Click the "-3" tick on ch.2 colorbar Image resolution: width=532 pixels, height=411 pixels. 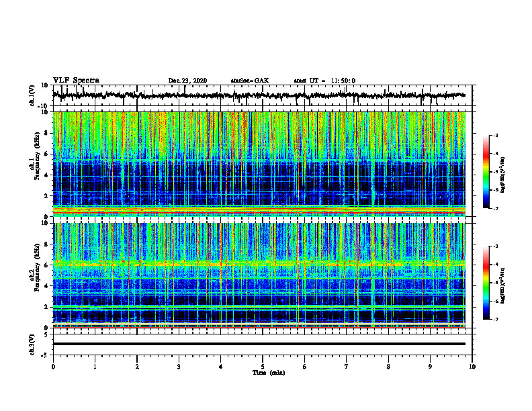point(495,246)
